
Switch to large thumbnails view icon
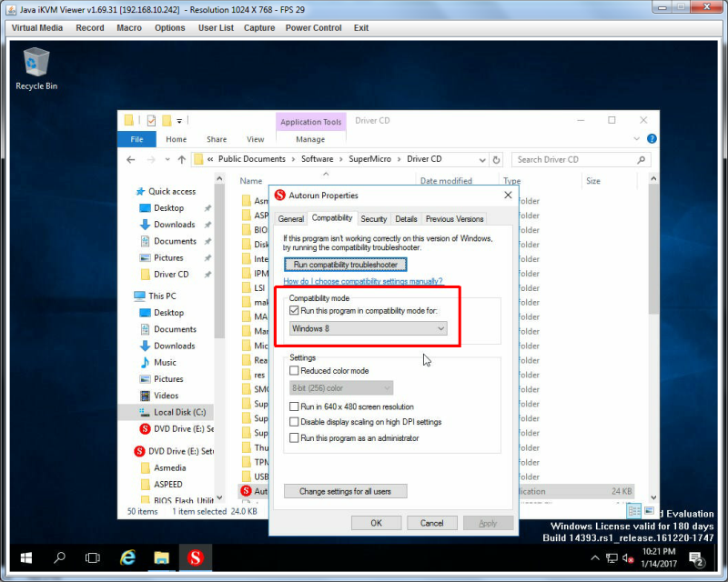649,511
